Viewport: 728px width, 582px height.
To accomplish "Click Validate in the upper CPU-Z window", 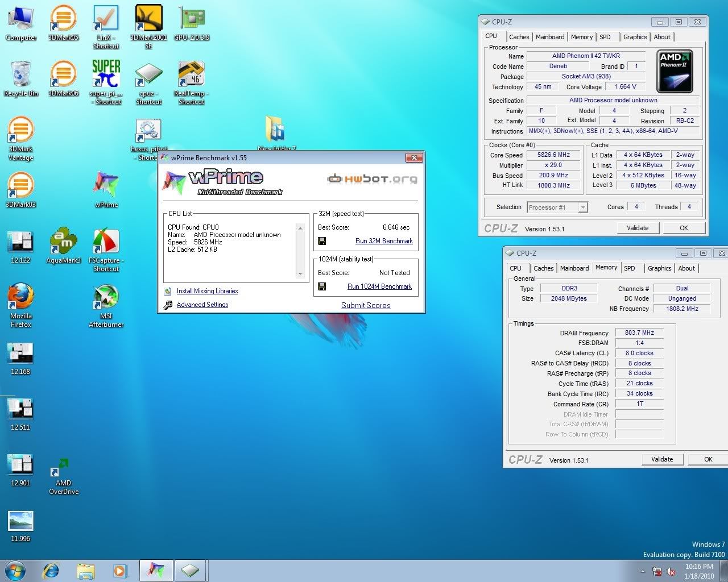I will point(638,228).
